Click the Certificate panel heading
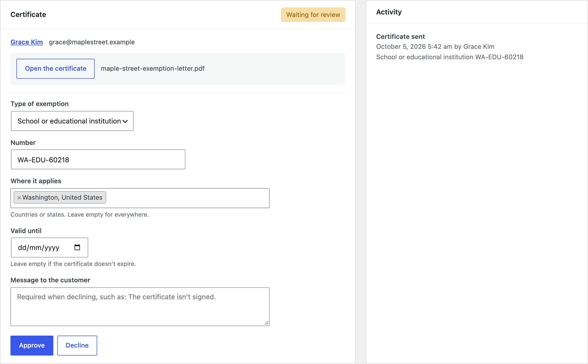The image size is (588, 364). click(x=28, y=14)
